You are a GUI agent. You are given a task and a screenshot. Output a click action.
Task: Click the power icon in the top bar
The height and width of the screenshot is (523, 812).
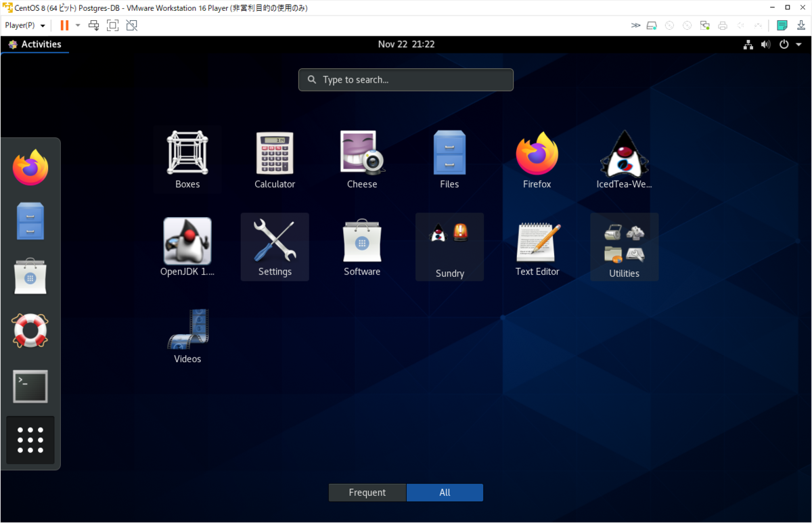coord(784,45)
